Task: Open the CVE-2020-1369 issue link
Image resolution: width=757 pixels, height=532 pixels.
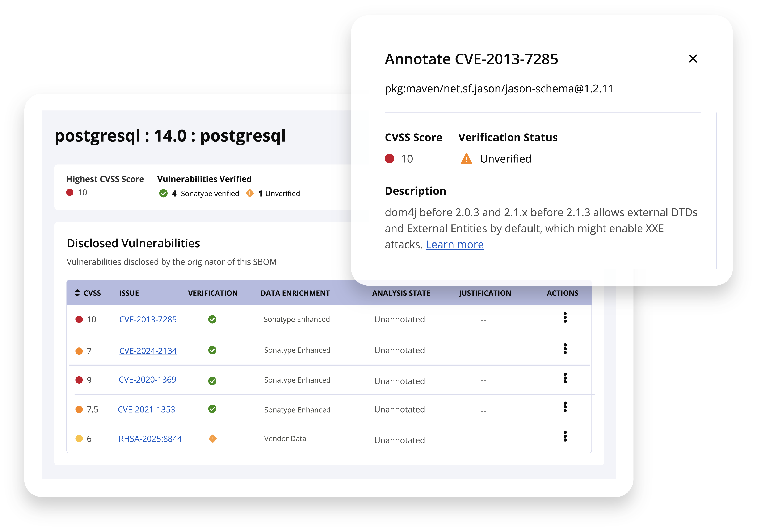Action: pos(147,380)
